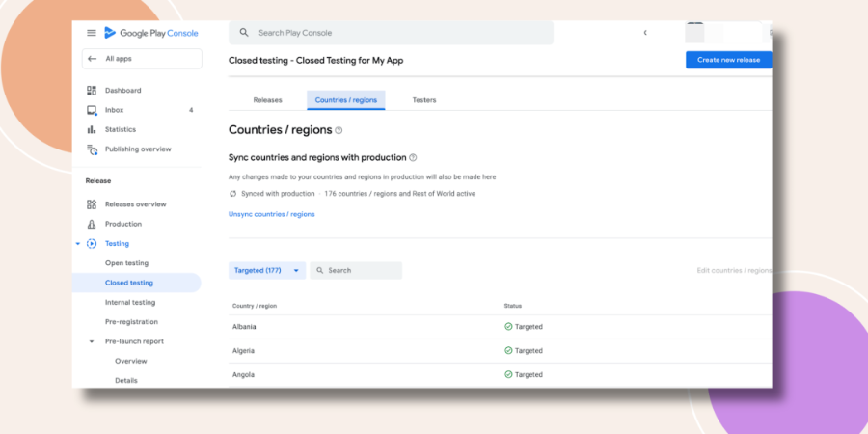Click help icon beside Countries / regions heading

tap(339, 130)
